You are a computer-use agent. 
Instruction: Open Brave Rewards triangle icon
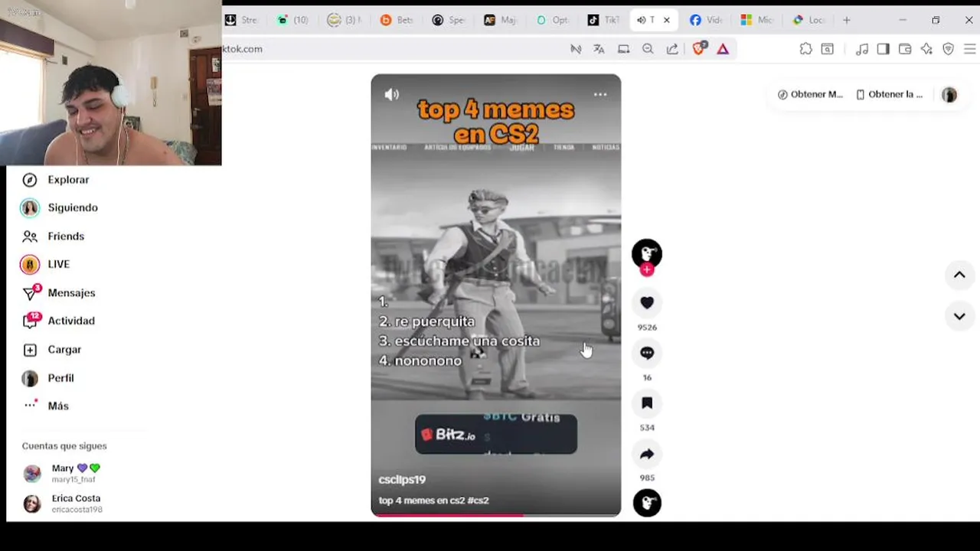[723, 49]
